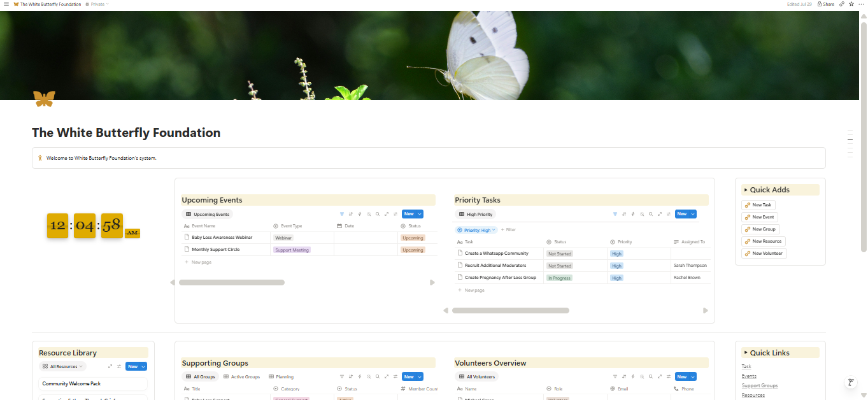Click the filter icon in Supporting Groups
Viewport: 868px width, 400px height.
click(x=342, y=376)
